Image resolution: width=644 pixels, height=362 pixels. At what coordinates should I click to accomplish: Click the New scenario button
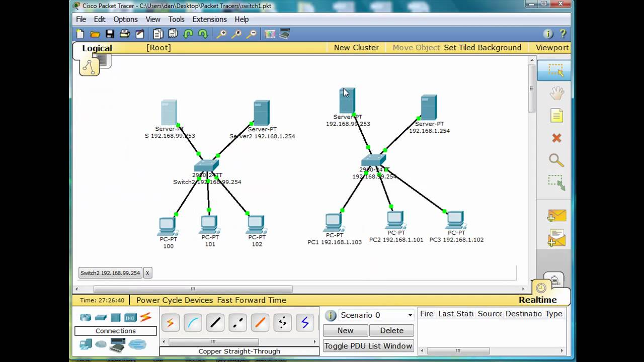[x=345, y=330]
